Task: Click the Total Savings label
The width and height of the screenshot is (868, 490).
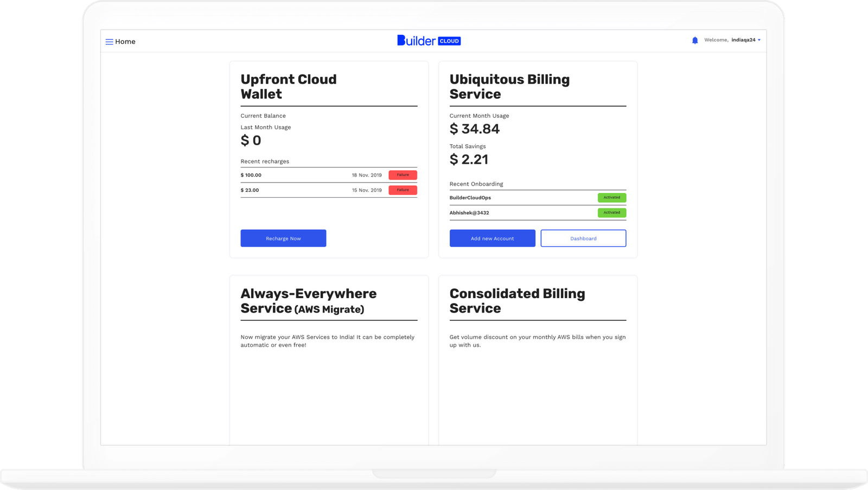Action: click(468, 146)
